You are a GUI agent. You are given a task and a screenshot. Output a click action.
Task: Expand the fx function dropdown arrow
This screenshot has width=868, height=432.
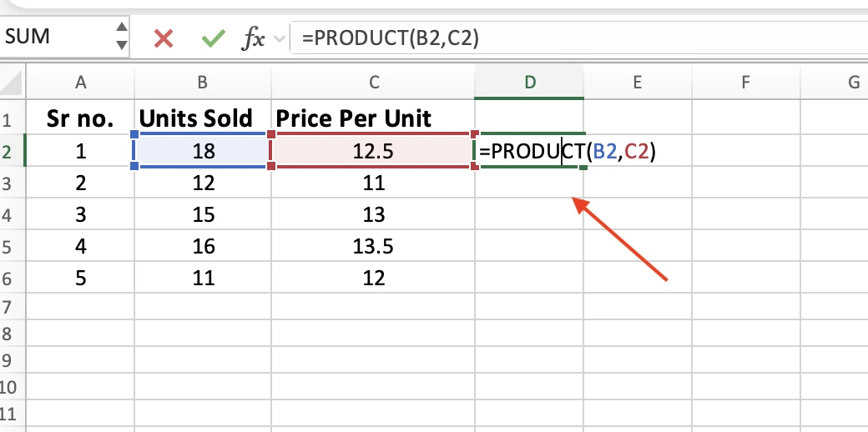[280, 38]
